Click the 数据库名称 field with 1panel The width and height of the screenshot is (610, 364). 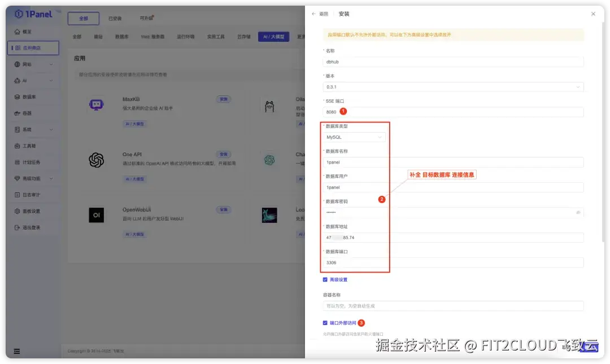tap(453, 162)
